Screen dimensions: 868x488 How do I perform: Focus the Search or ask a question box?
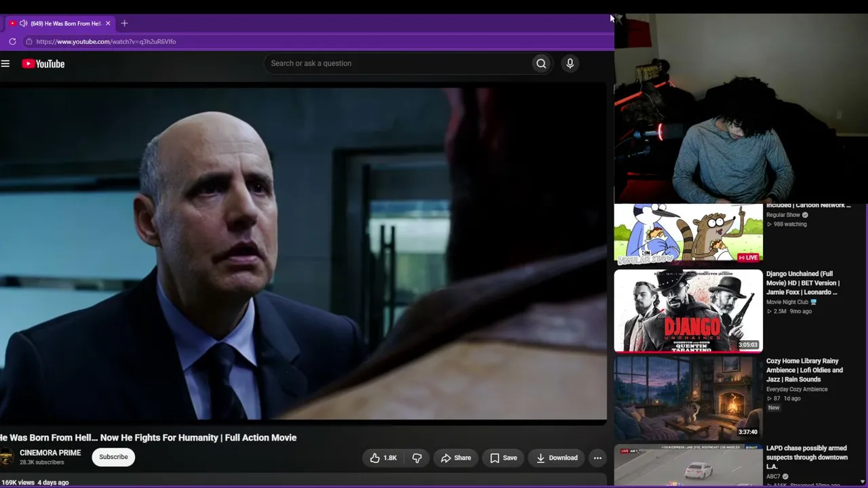coord(399,64)
